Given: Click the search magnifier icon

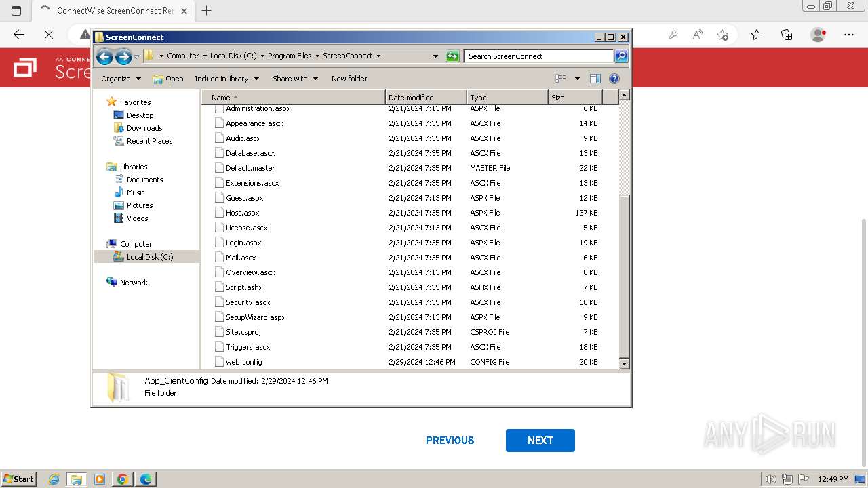Looking at the screenshot, I should point(621,56).
